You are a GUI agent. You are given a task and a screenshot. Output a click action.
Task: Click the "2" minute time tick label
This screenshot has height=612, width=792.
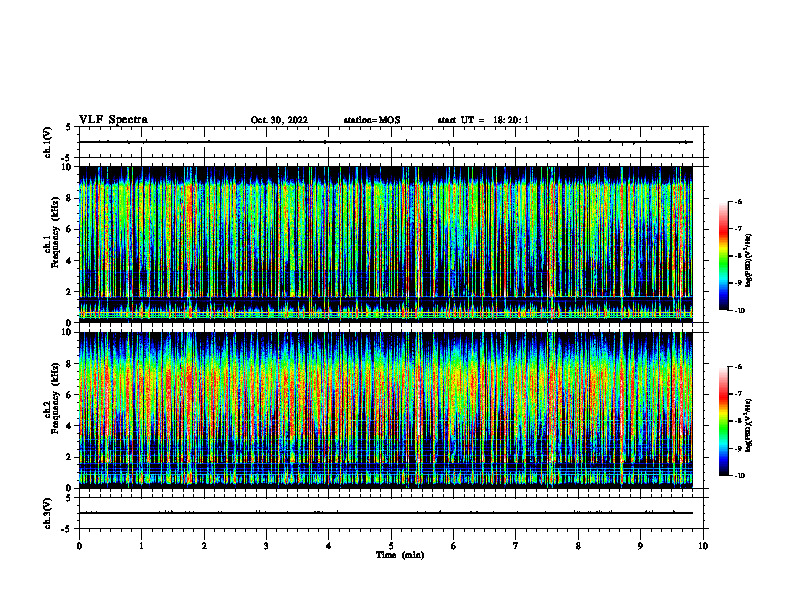click(x=204, y=546)
